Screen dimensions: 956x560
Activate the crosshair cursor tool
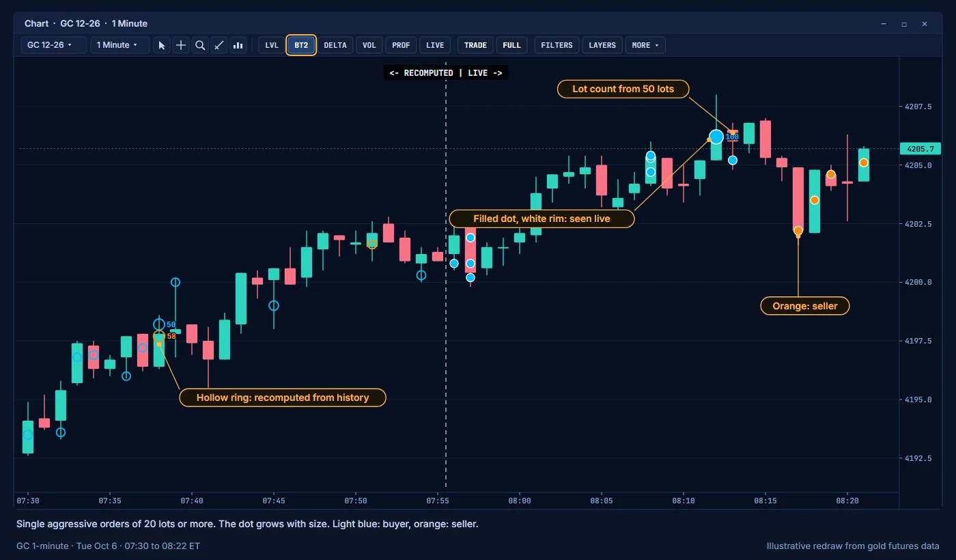(x=181, y=45)
